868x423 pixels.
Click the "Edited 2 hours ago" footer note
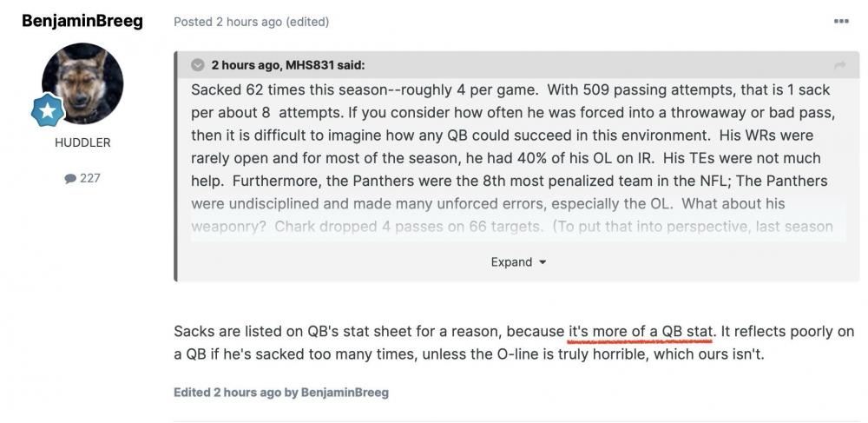[226, 393]
